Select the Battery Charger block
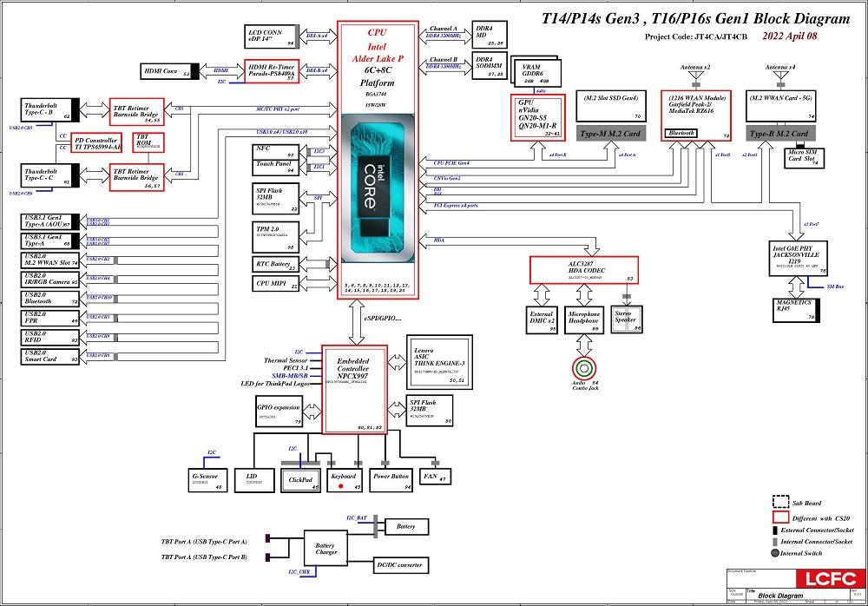868x606 pixels. coord(326,549)
